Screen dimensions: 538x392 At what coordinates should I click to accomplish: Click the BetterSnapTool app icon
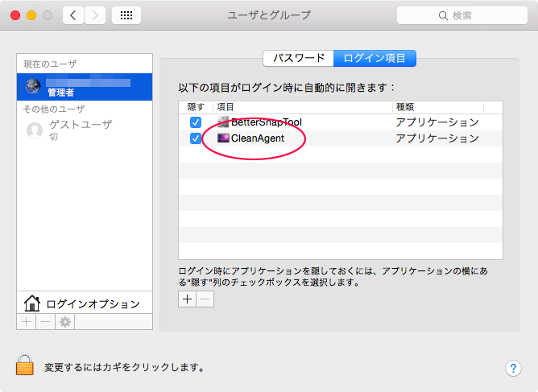223,122
